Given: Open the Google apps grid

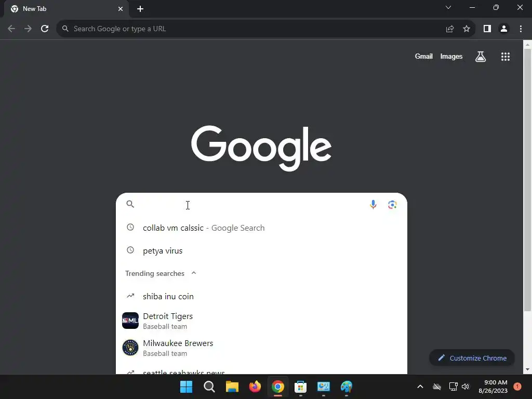Looking at the screenshot, I should pyautogui.click(x=506, y=57).
